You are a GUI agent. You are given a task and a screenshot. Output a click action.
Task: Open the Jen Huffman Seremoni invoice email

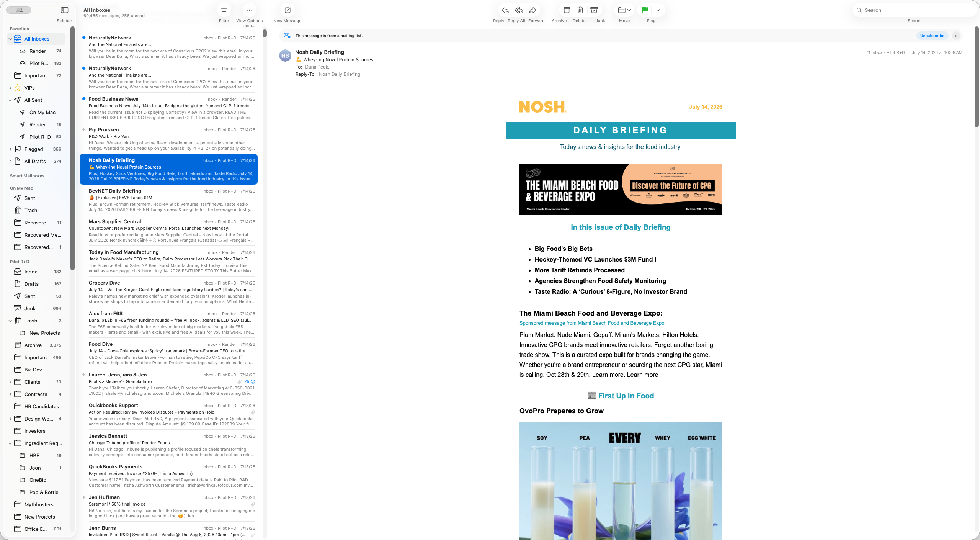(168, 506)
